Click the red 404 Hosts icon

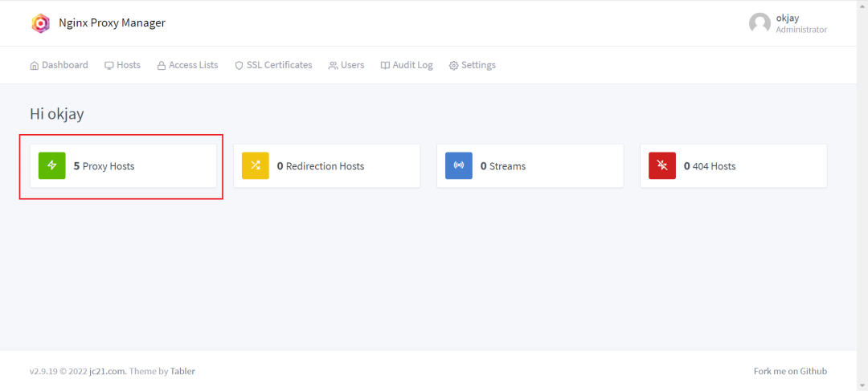point(662,165)
